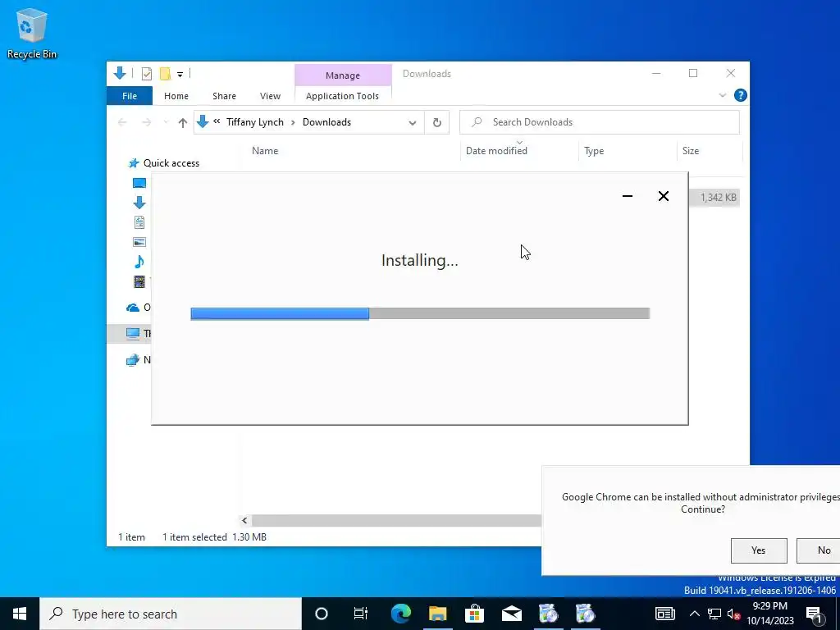Open network status tray icon
840x630 pixels.
pyautogui.click(x=714, y=614)
